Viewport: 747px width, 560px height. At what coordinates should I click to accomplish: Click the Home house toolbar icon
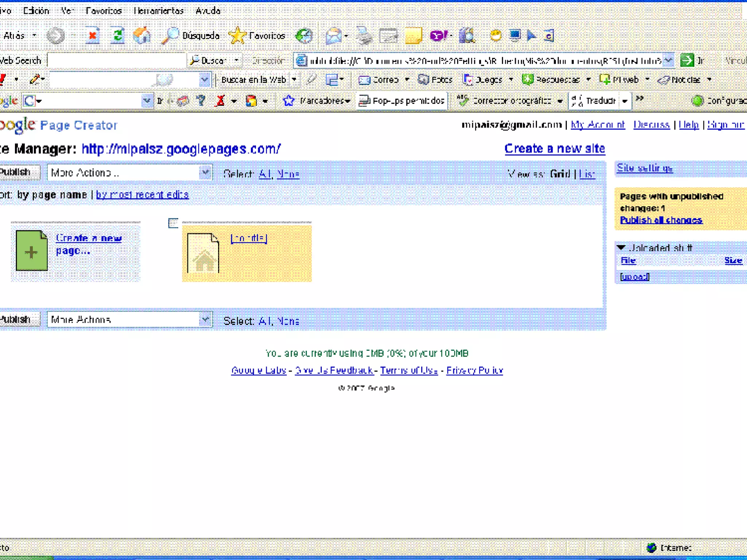pos(142,36)
